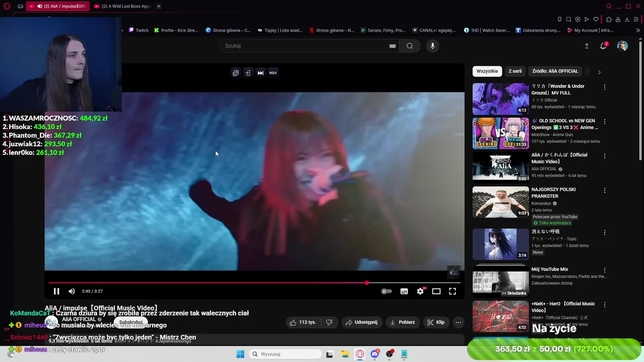Enter fullscreen using the player corner icon
This screenshot has width=644, height=362.
452,291
